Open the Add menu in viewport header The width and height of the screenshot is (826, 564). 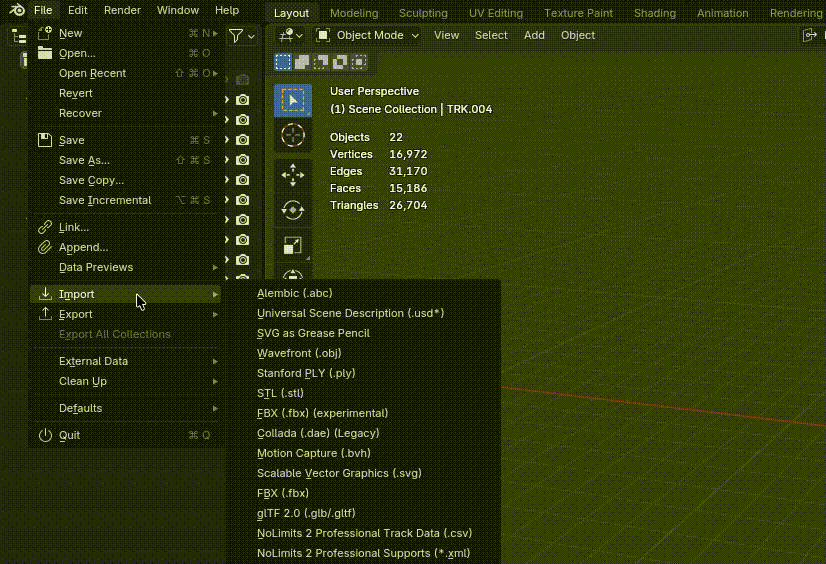(x=534, y=35)
